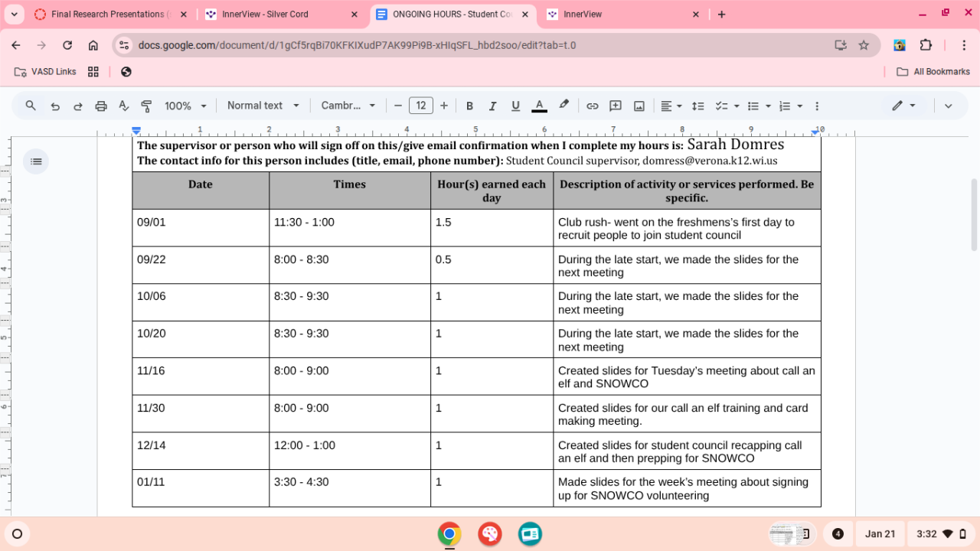
Task: Insert an image
Action: coord(639,106)
